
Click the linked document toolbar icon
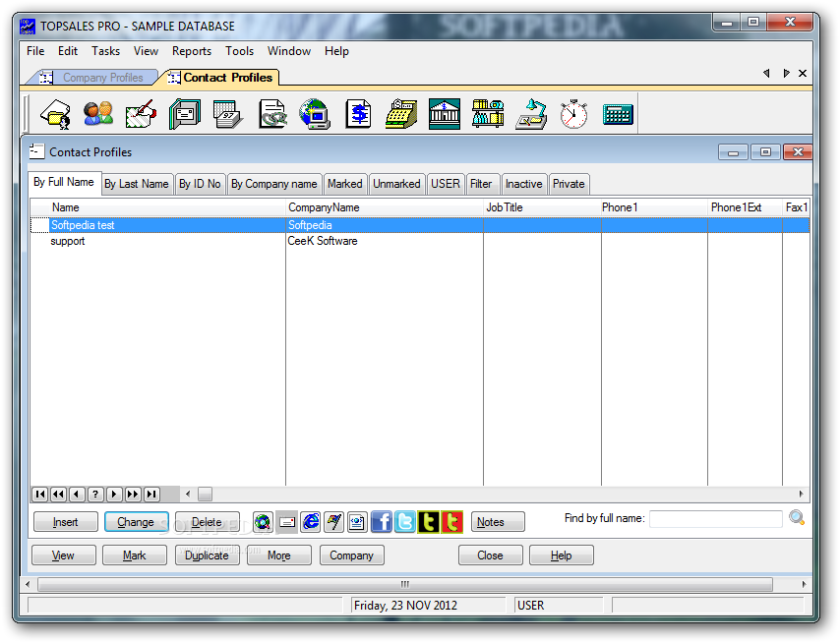(x=272, y=114)
